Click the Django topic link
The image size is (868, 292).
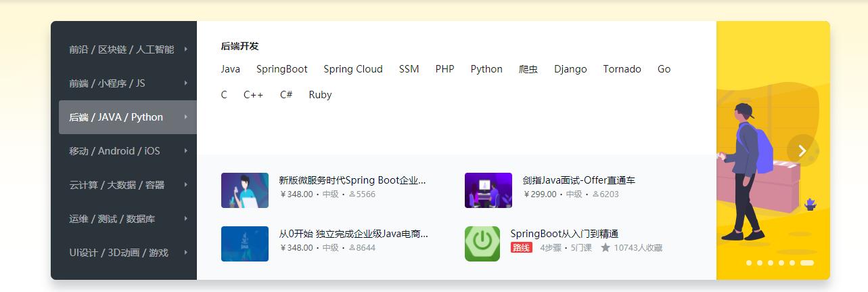570,69
